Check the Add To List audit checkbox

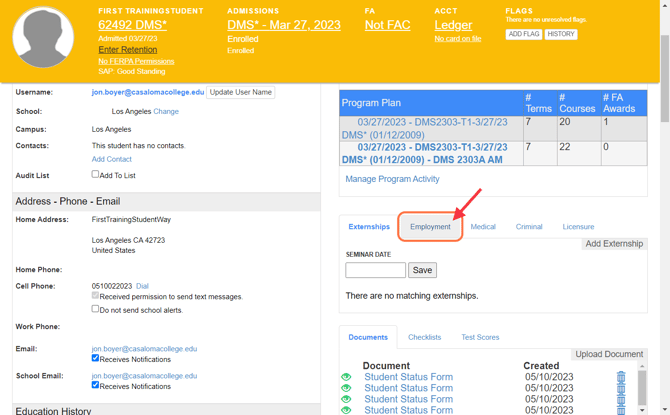pyautogui.click(x=96, y=174)
